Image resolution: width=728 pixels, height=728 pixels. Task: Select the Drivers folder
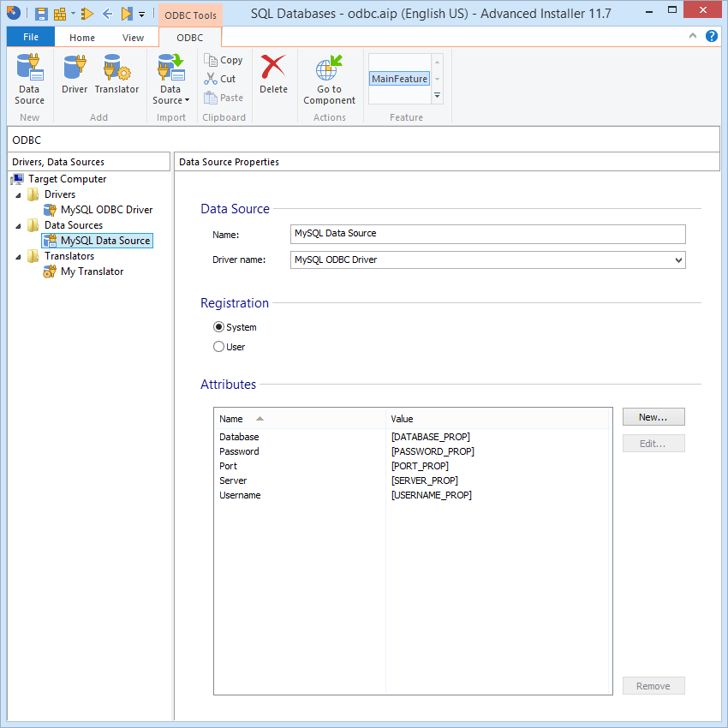(x=59, y=194)
